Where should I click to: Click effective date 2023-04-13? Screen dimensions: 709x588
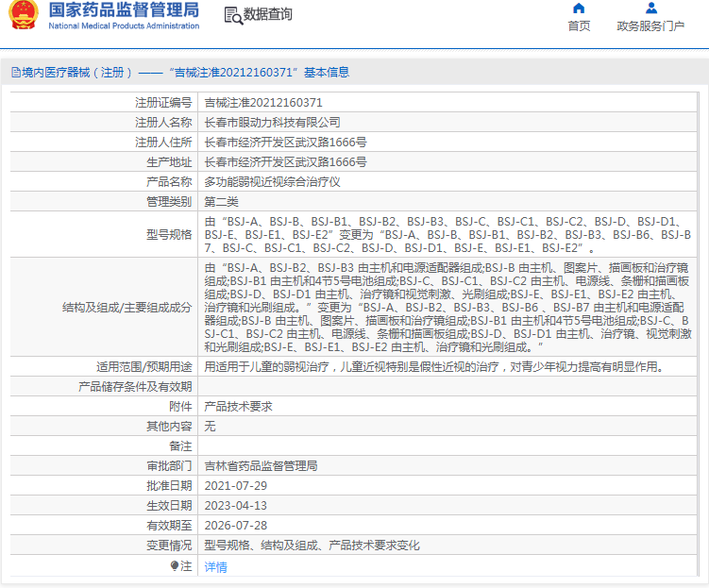tap(236, 506)
